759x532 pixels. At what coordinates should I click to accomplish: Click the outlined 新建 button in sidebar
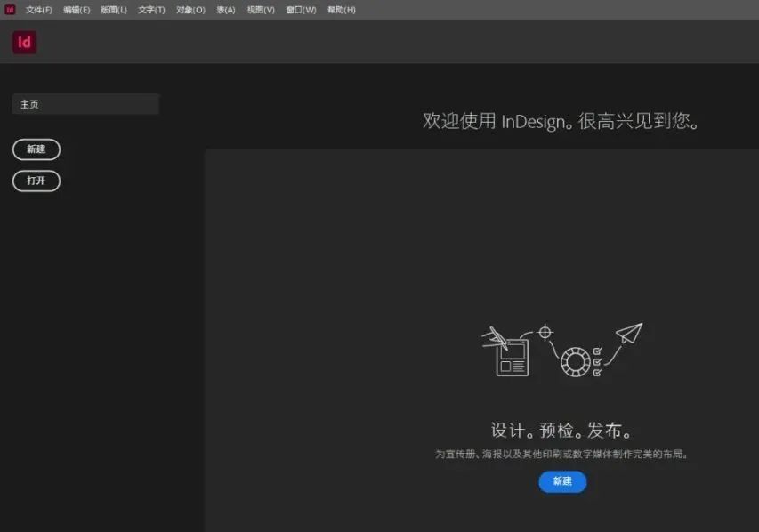pyautogui.click(x=36, y=149)
